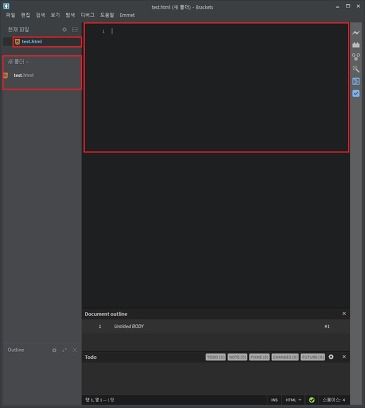This screenshot has height=408, width=365.
Task: Open the Emmet menu
Action: pos(127,15)
